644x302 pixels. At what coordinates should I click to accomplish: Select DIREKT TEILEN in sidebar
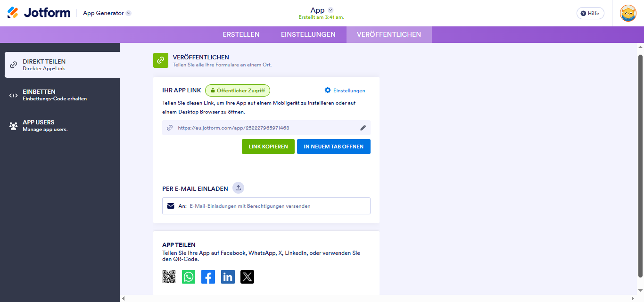(x=62, y=65)
